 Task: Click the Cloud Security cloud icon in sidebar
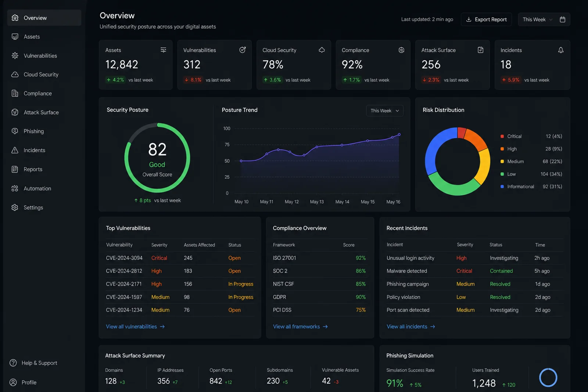coord(15,75)
